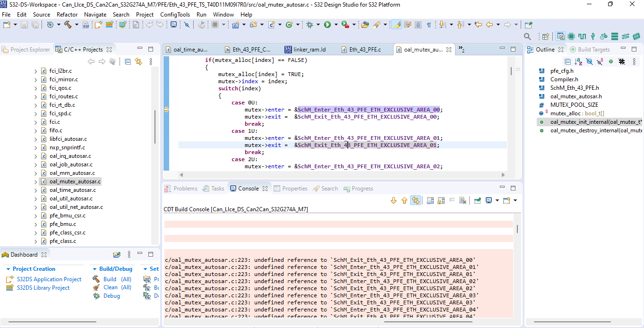Open the Refactor menu
The height and width of the screenshot is (328, 644).
tap(67, 14)
